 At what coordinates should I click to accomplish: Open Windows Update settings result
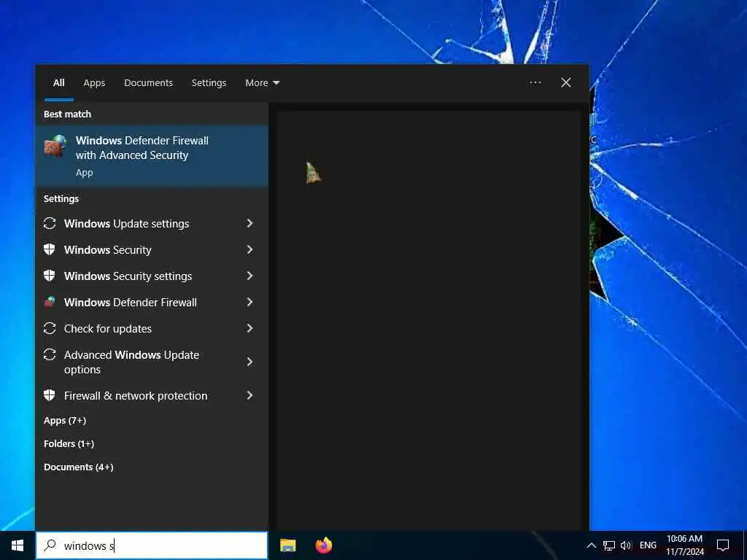152,223
